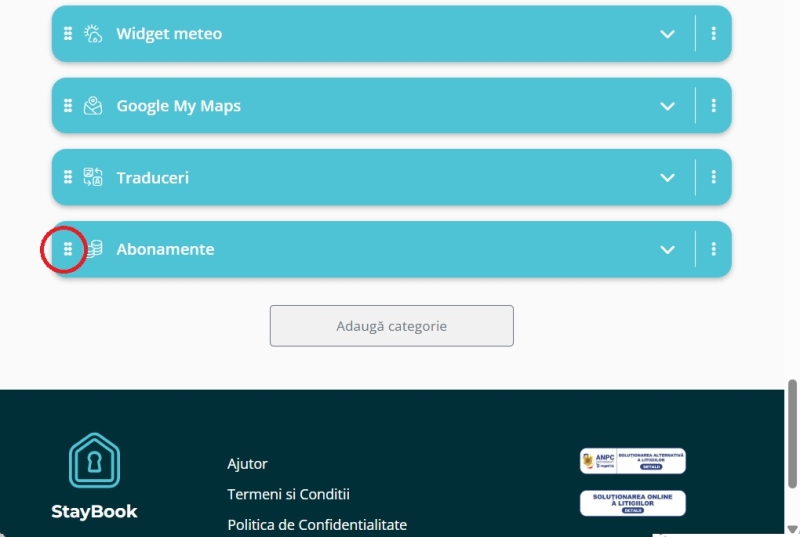Open Politica de Confidentialitate link
800x537 pixels.
(x=317, y=525)
